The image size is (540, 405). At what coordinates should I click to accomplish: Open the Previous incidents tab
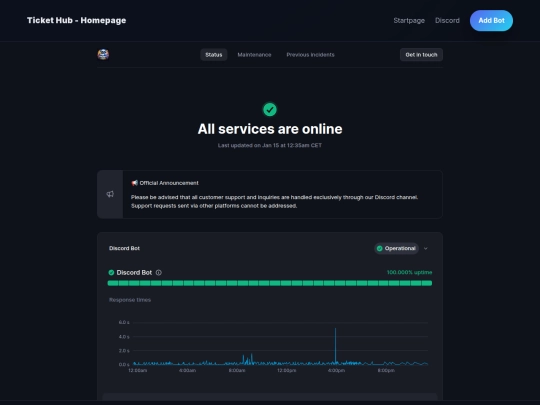click(310, 55)
